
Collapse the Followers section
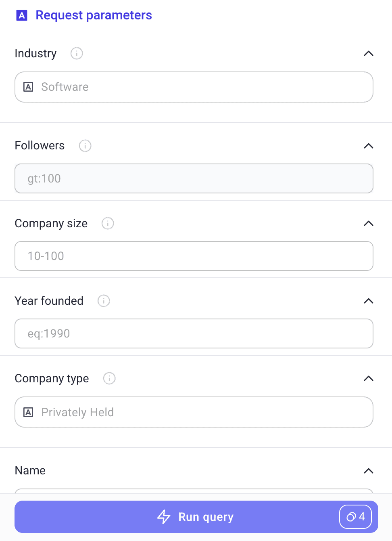click(368, 146)
